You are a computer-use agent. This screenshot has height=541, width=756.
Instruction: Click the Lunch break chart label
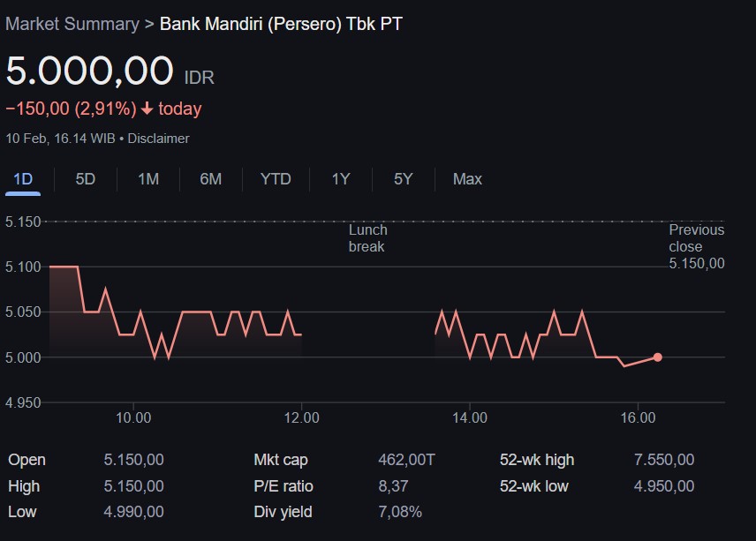pos(367,238)
